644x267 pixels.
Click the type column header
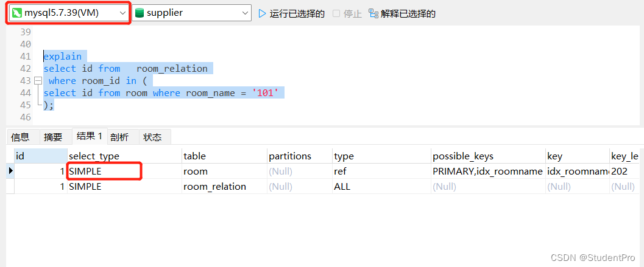pyautogui.click(x=381, y=156)
